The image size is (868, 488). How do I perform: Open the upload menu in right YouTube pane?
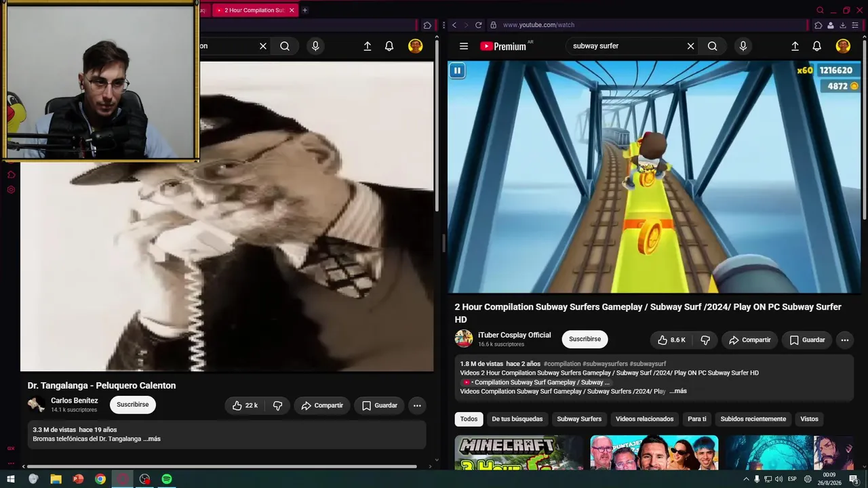(x=795, y=46)
